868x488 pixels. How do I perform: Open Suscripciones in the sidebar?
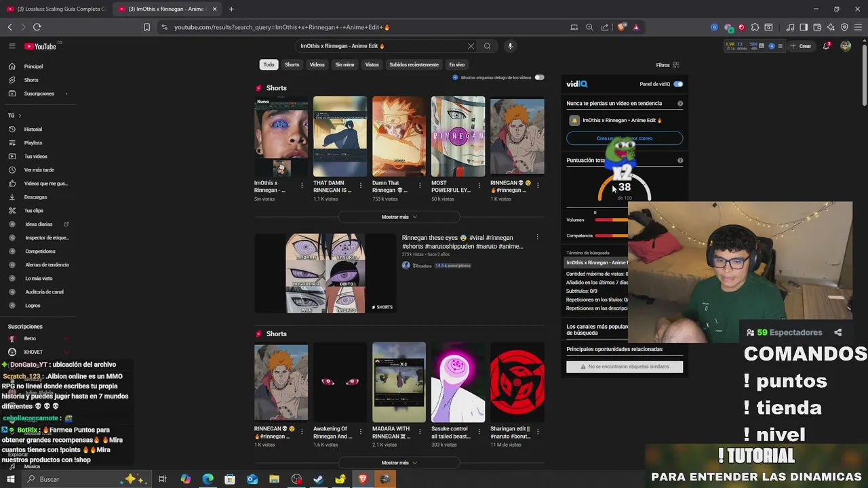39,94
